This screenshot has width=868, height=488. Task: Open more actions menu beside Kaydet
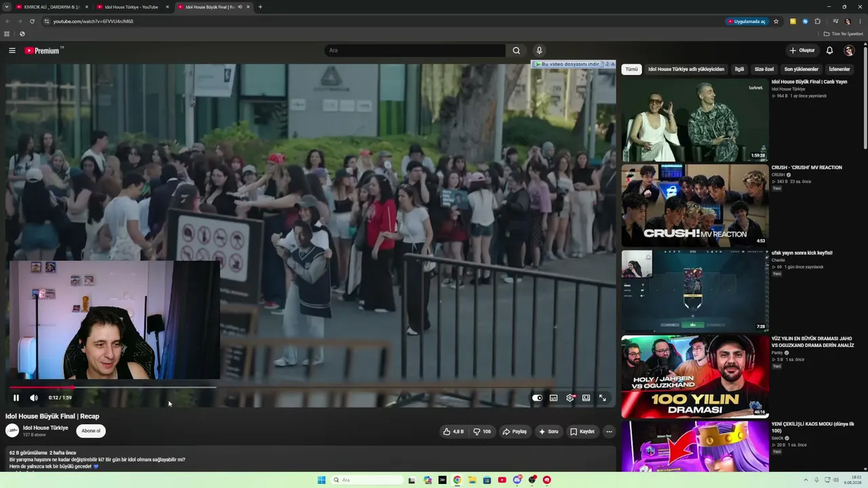609,431
